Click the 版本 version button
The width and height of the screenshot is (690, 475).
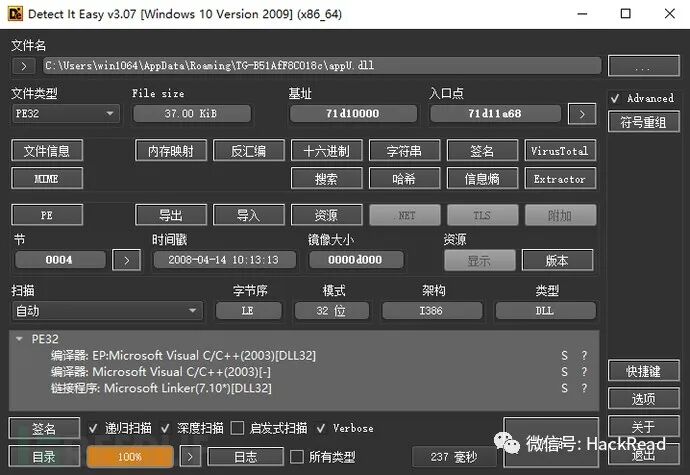(x=557, y=260)
